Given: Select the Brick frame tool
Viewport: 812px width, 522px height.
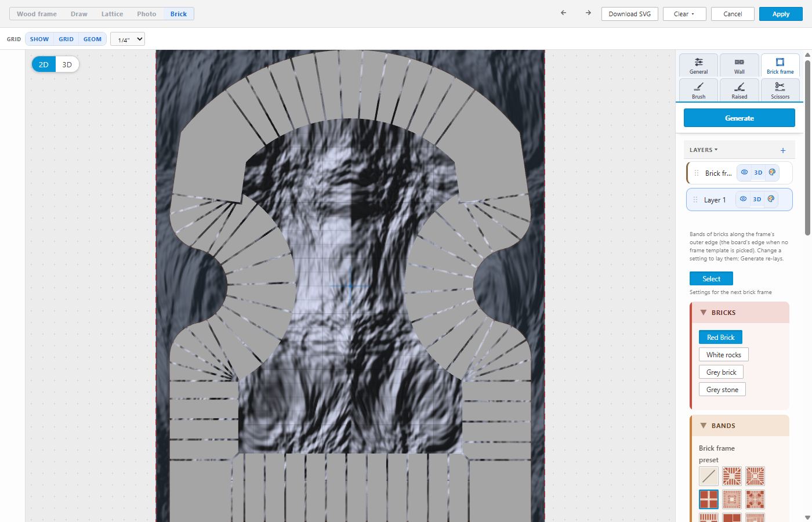Looking at the screenshot, I should pyautogui.click(x=780, y=66).
